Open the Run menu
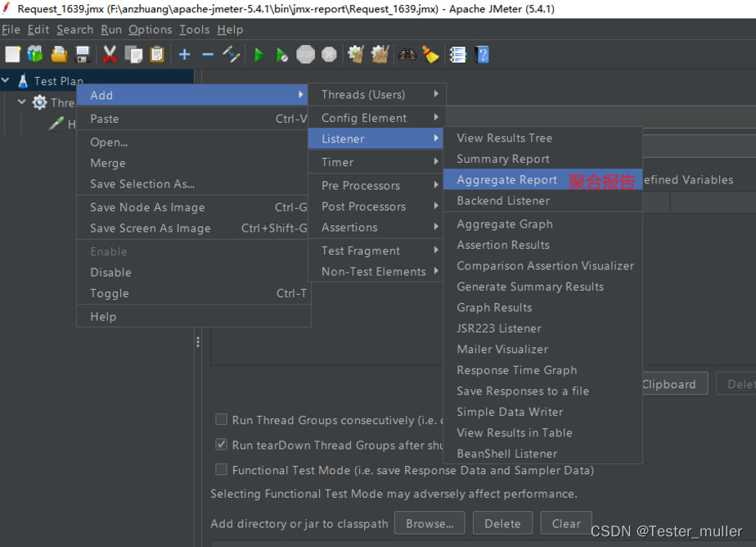The image size is (756, 547). [111, 30]
